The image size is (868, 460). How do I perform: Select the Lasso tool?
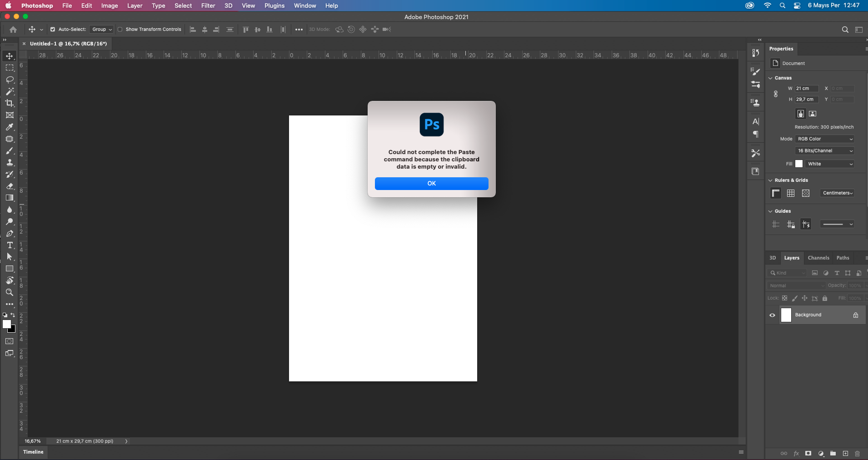[x=10, y=80]
